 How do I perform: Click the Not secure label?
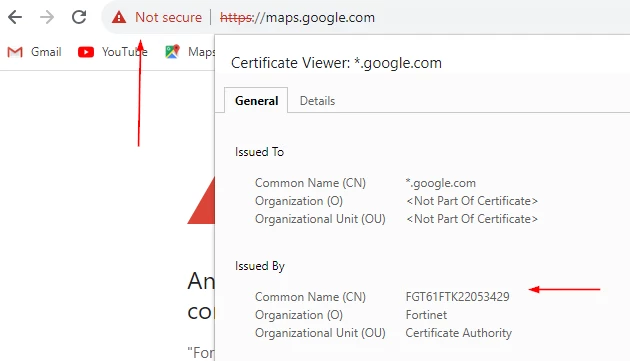tap(168, 17)
